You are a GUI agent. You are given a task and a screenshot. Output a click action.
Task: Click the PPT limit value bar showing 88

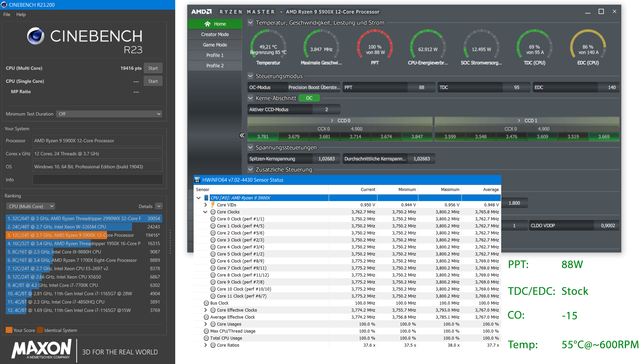389,87
